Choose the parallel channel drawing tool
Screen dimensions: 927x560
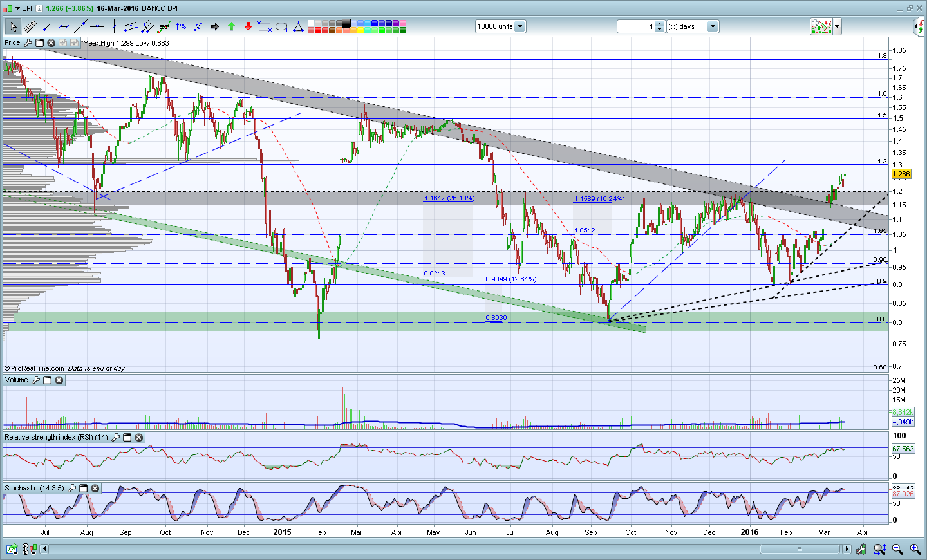coord(131,26)
